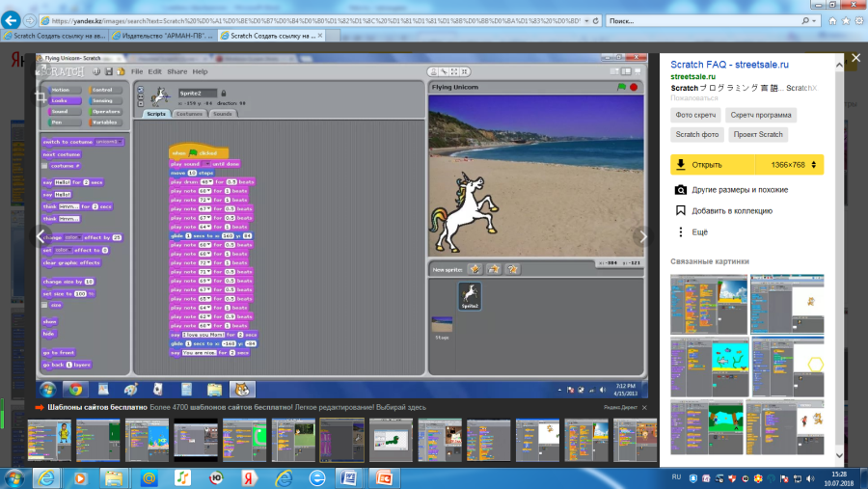Click the Пожаловаться report link
Screen dimensions: 868x489
694,98
